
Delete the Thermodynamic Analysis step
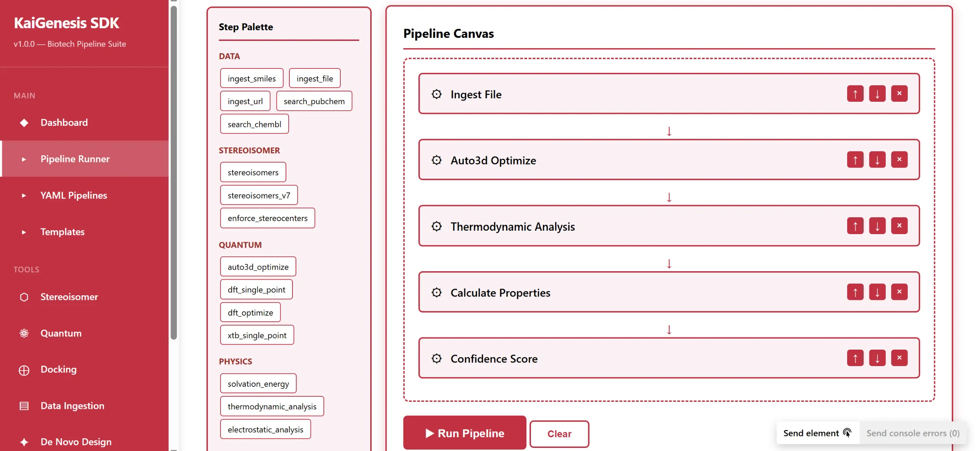(x=899, y=225)
